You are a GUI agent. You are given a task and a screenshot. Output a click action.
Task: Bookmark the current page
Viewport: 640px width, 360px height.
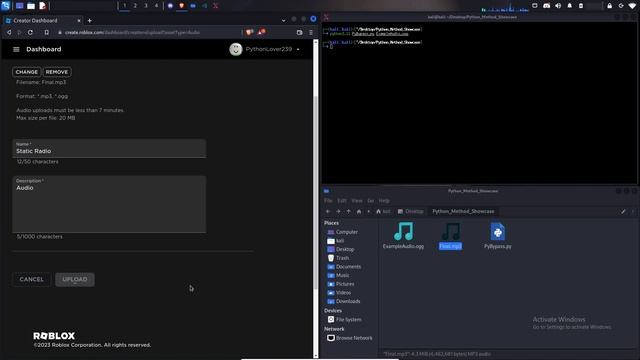click(x=47, y=32)
